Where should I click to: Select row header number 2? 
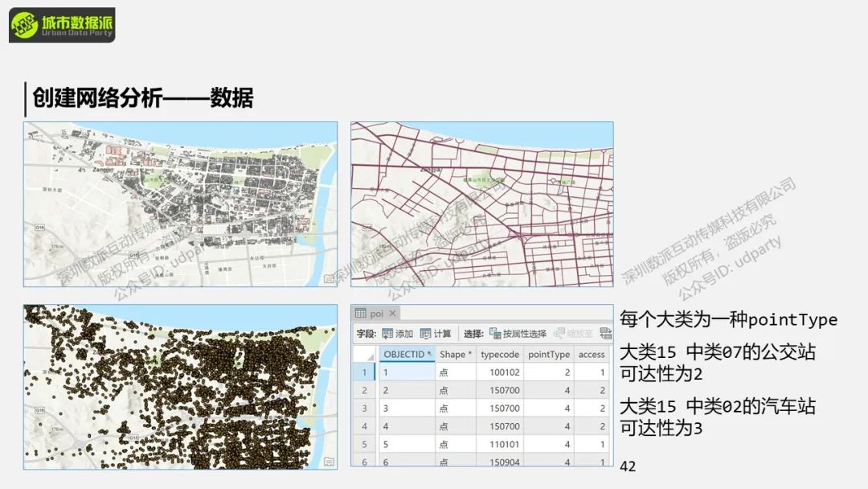coord(364,390)
